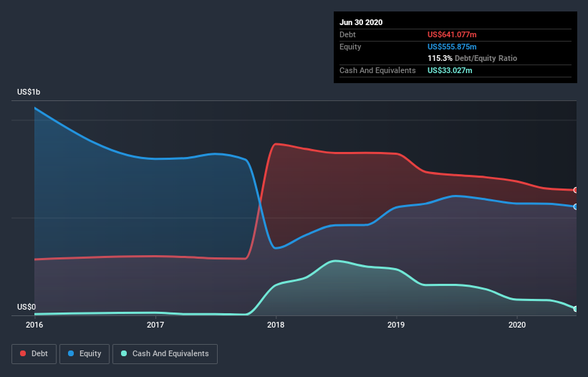Click the US$555.875m equity value
This screenshot has height=377, width=588.
(452, 47)
